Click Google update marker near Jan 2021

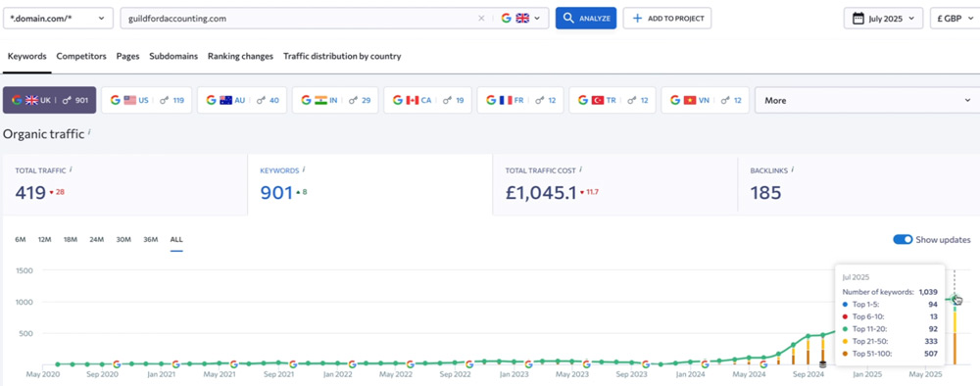point(175,363)
